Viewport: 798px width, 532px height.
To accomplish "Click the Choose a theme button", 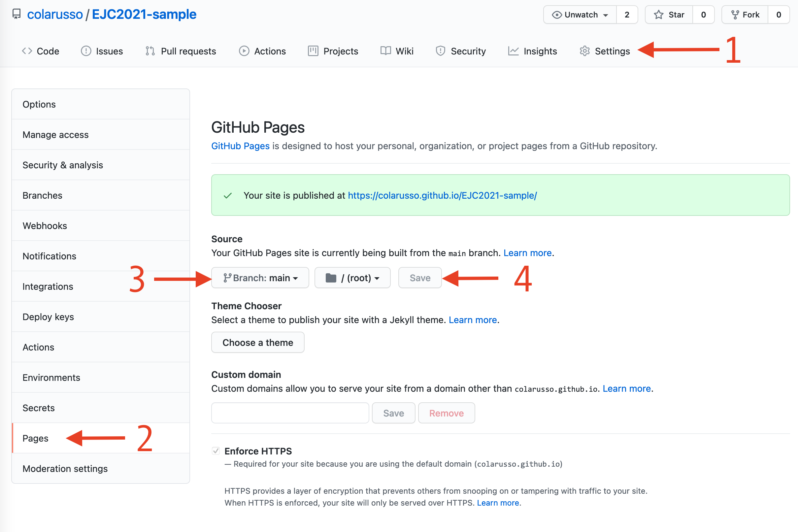I will (x=258, y=342).
